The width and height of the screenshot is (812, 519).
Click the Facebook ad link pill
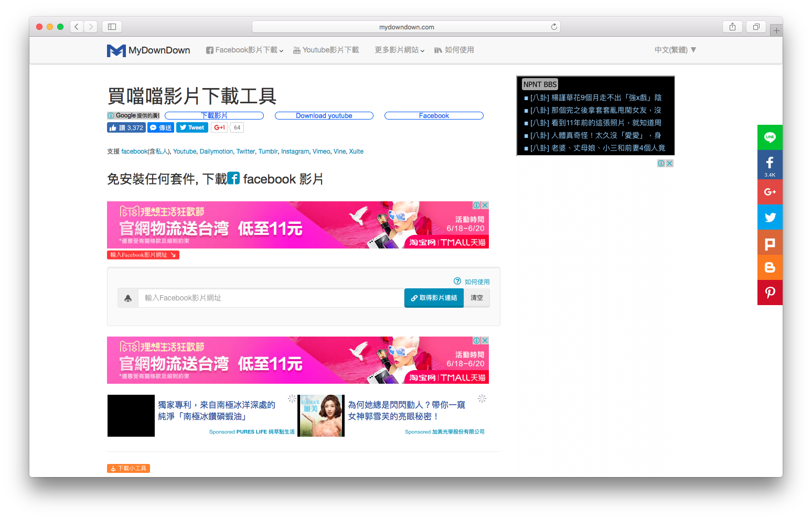point(434,115)
